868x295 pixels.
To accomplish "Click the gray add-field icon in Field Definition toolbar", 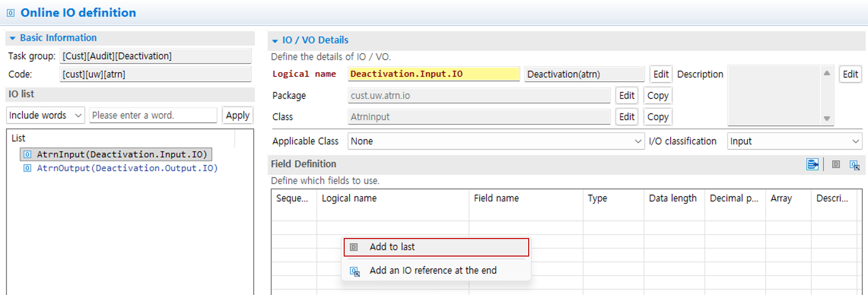I will point(836,165).
